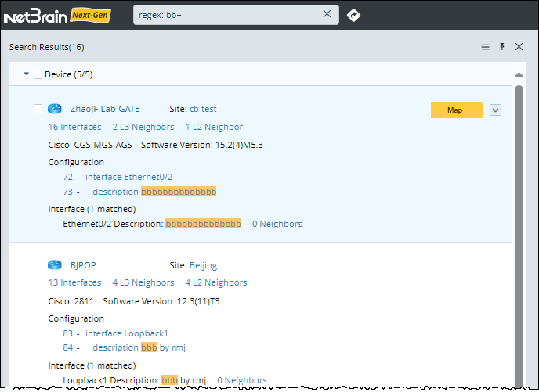Clear the search box text
Screen dimensions: 539x392
click(327, 14)
